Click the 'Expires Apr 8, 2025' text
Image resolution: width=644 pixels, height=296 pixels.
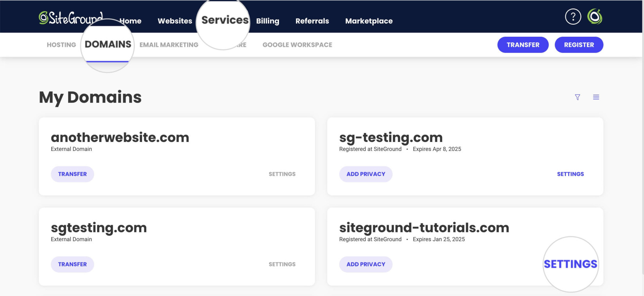[437, 149]
